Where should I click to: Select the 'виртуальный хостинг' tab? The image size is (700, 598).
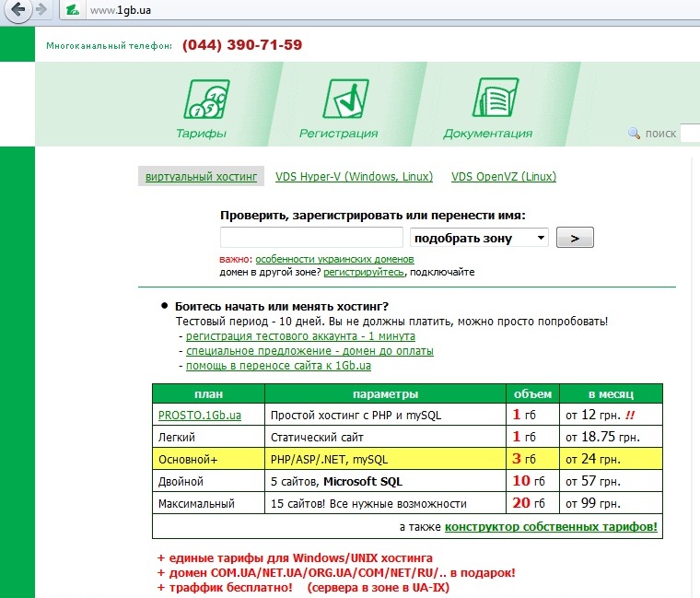(x=200, y=177)
